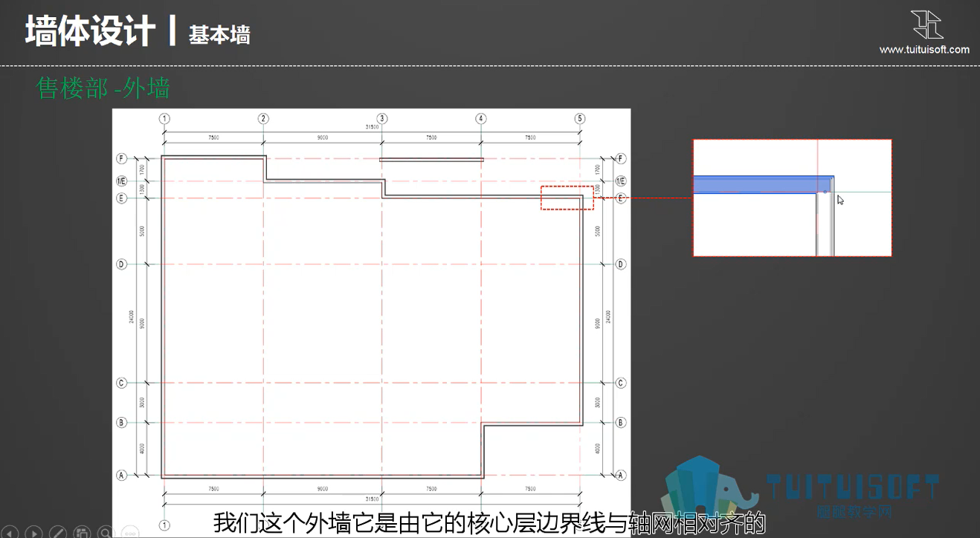Open the www.tuituisoft.com website link
980x538 pixels.
click(924, 50)
